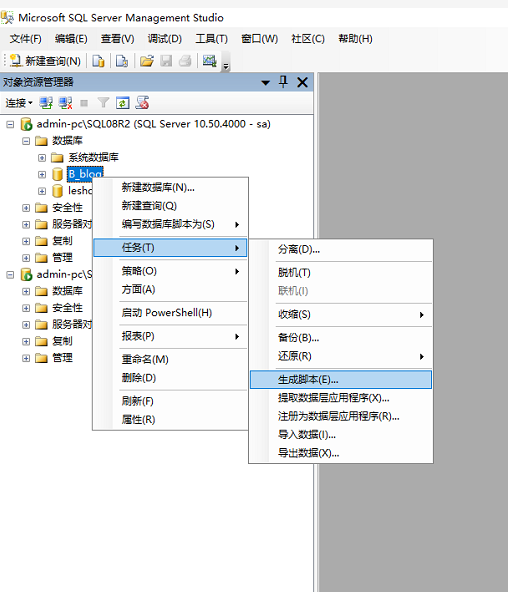Open the 查看(V) menu
The image size is (508, 592).
(117, 39)
